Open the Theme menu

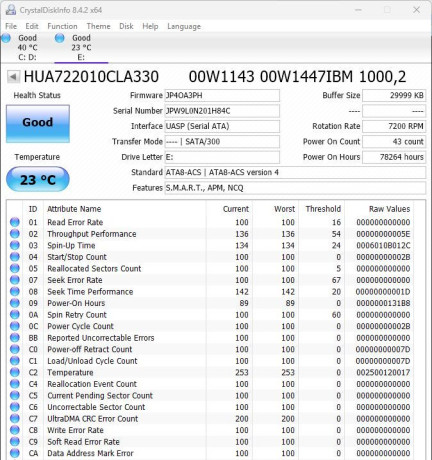(x=98, y=26)
